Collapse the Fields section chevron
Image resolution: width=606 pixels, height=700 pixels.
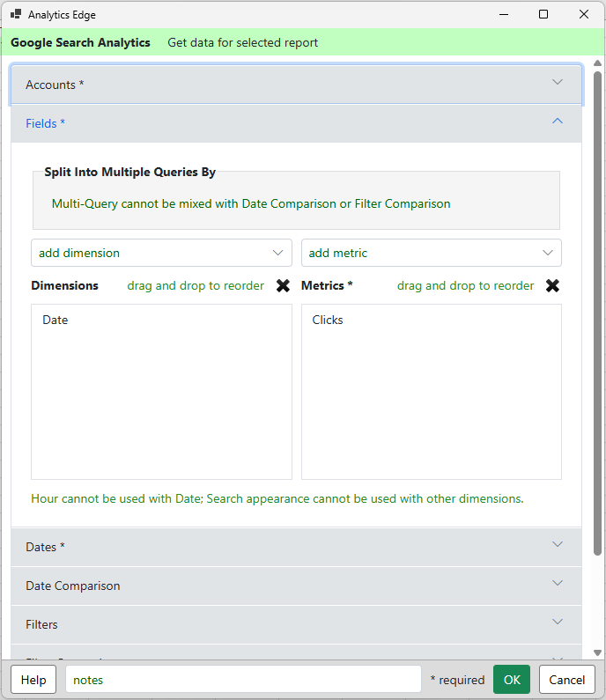(x=558, y=121)
